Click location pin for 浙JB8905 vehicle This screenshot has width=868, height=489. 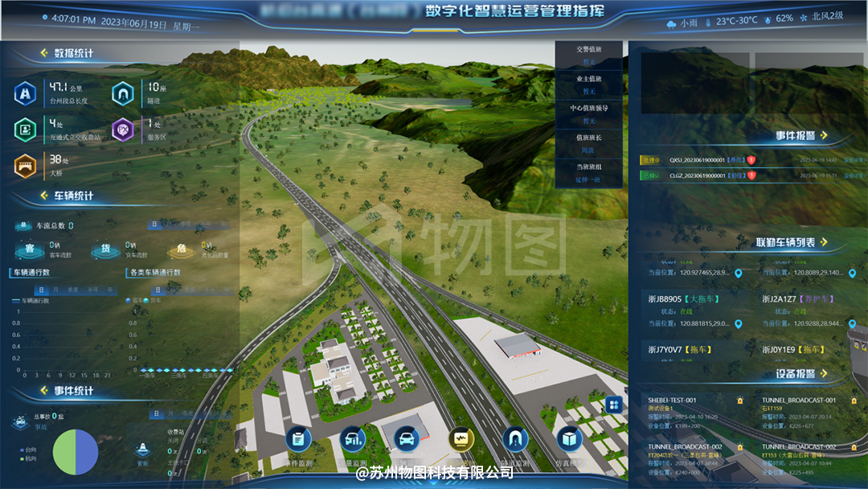tap(739, 324)
